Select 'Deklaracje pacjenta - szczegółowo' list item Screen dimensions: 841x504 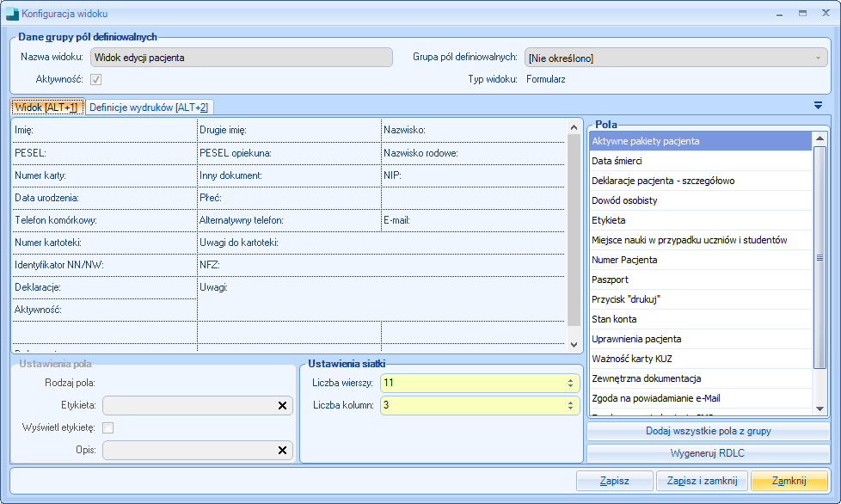tap(701, 181)
